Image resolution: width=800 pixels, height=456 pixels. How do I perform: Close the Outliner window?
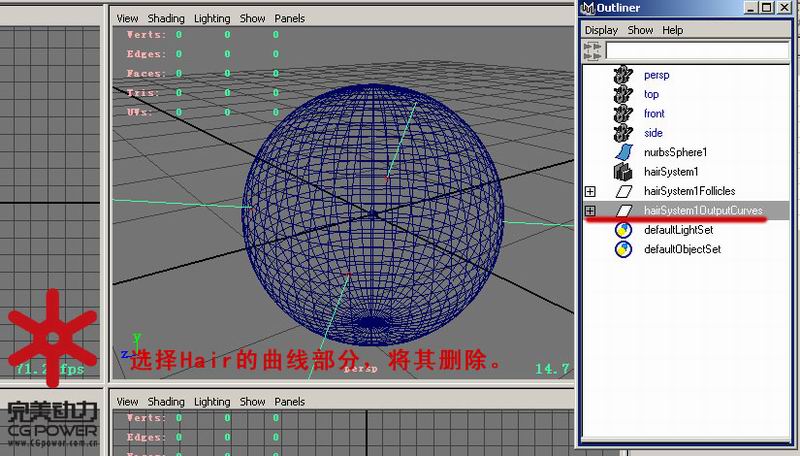pyautogui.click(x=784, y=8)
